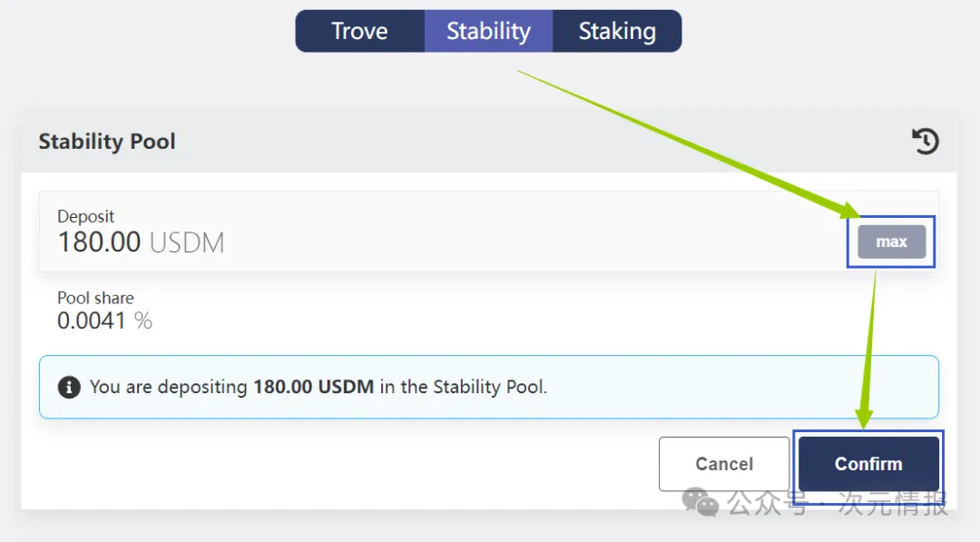980x542 pixels.
Task: Click the bold 180.00 USDM in the notice
Action: (314, 387)
